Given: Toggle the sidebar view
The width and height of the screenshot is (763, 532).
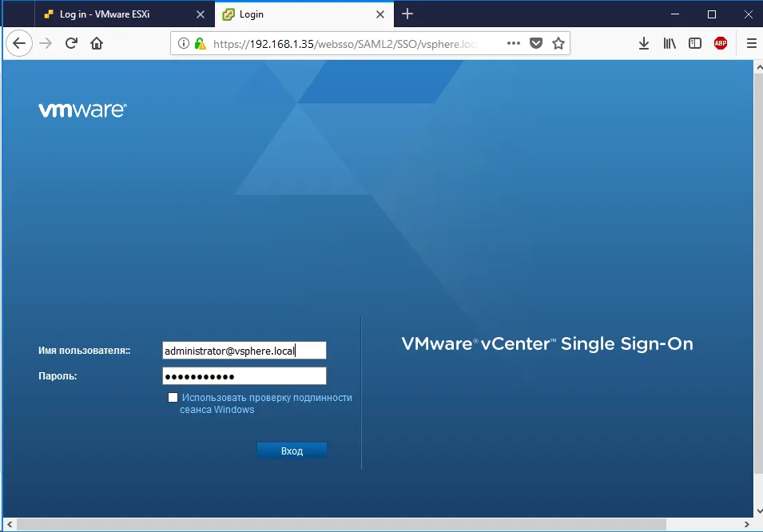Looking at the screenshot, I should [x=695, y=43].
